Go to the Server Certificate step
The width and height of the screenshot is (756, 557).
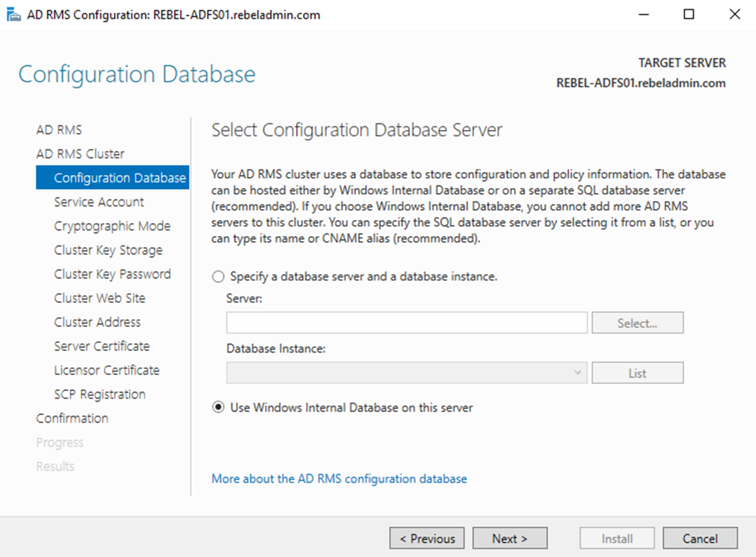pyautogui.click(x=102, y=346)
